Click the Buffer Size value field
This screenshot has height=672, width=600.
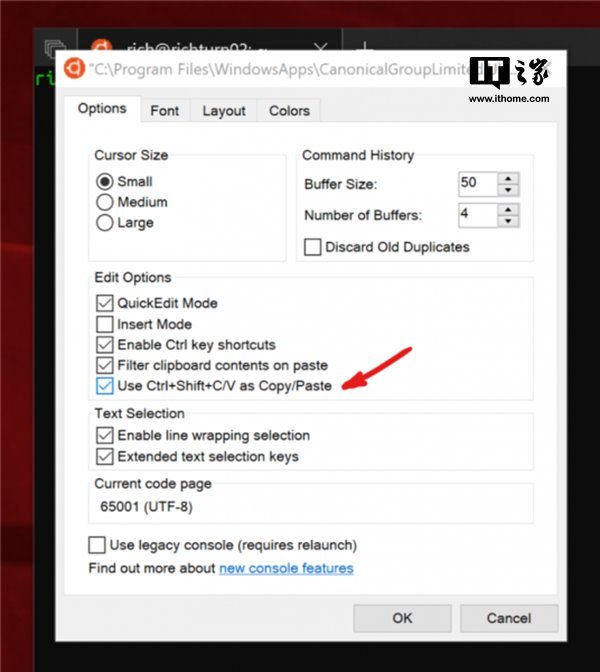pos(477,184)
